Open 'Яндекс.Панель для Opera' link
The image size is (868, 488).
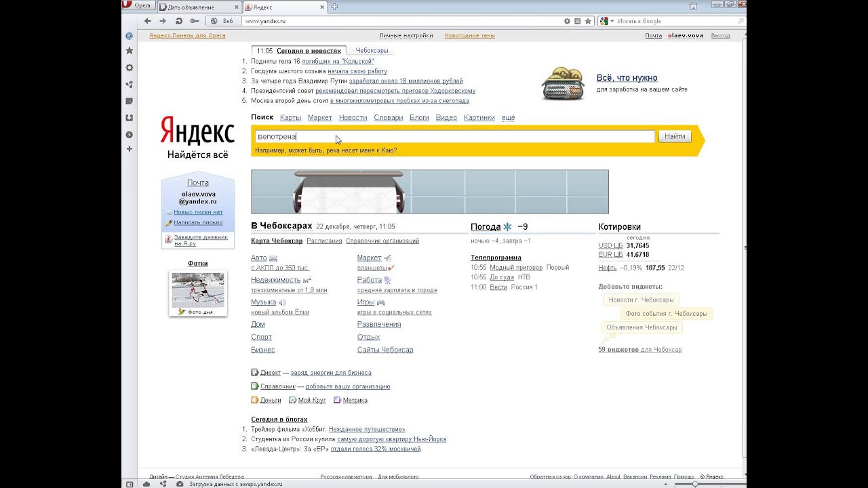pyautogui.click(x=187, y=35)
